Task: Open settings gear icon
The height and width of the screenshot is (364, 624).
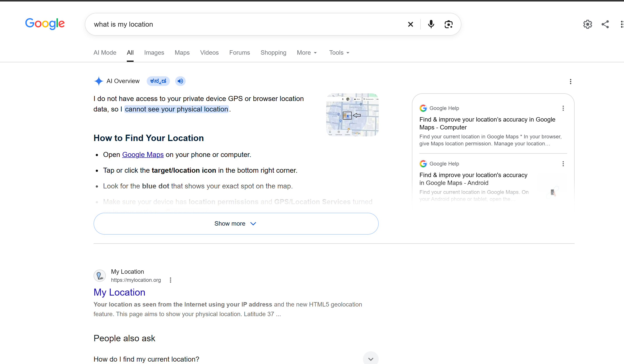Action: (x=587, y=24)
